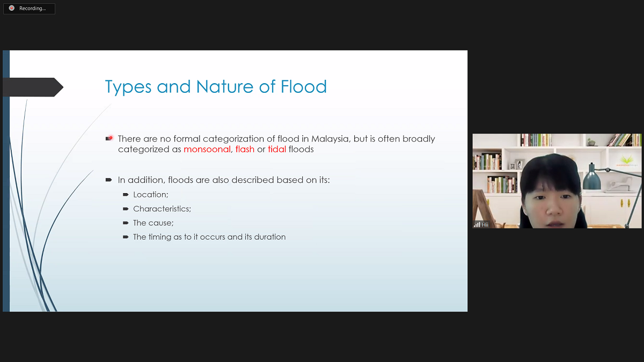Click the arrow bullet beside Location;

[126, 195]
